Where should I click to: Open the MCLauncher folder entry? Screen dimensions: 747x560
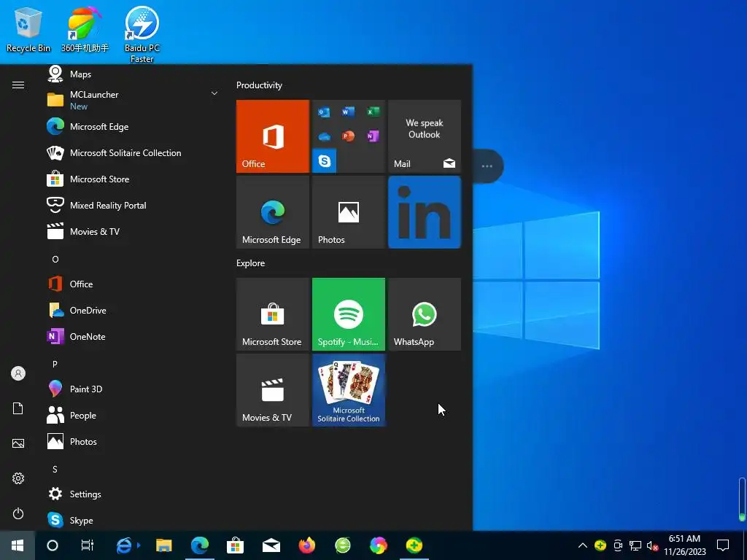coord(131,100)
